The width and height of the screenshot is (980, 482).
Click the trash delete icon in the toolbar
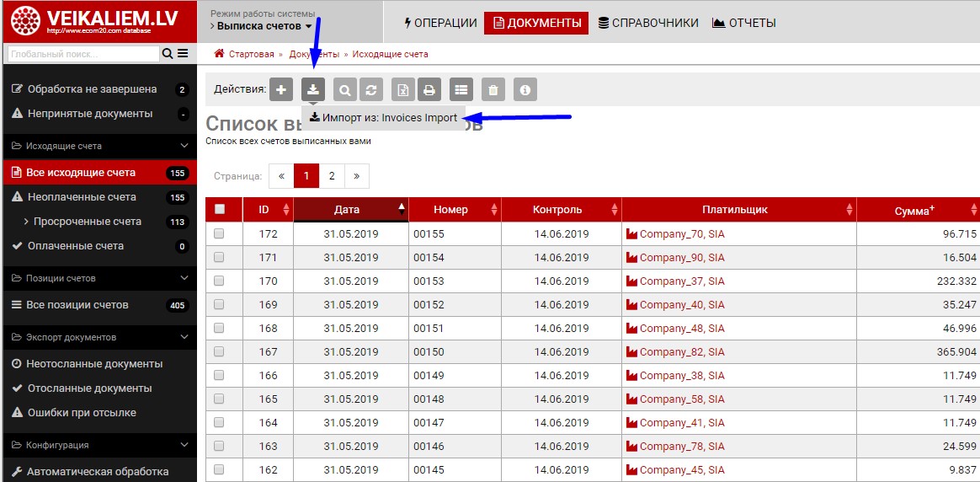pyautogui.click(x=493, y=90)
